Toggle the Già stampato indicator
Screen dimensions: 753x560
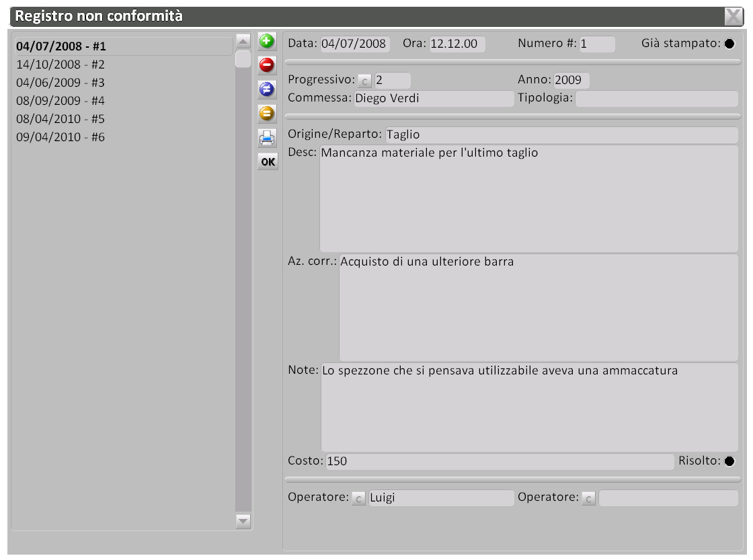tap(729, 44)
